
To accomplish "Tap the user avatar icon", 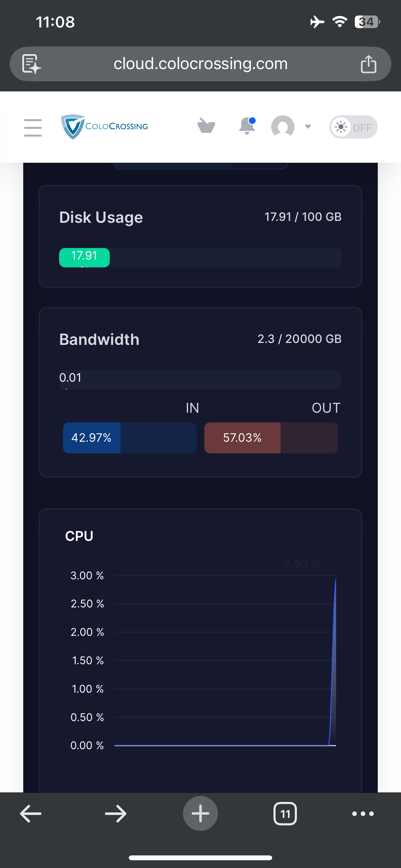I will click(283, 126).
